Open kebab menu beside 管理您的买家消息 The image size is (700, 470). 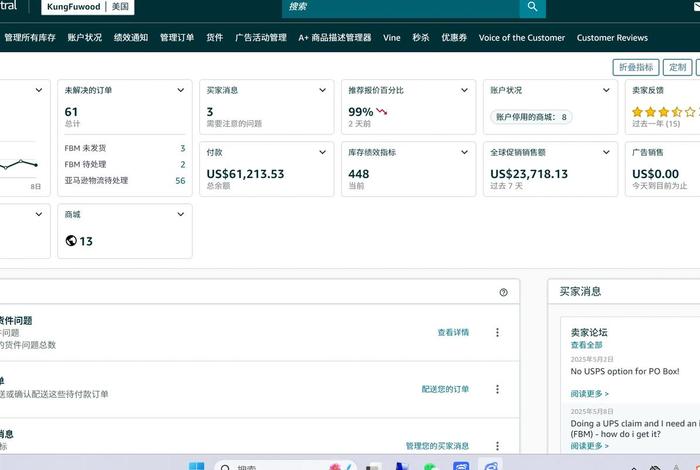point(497,446)
